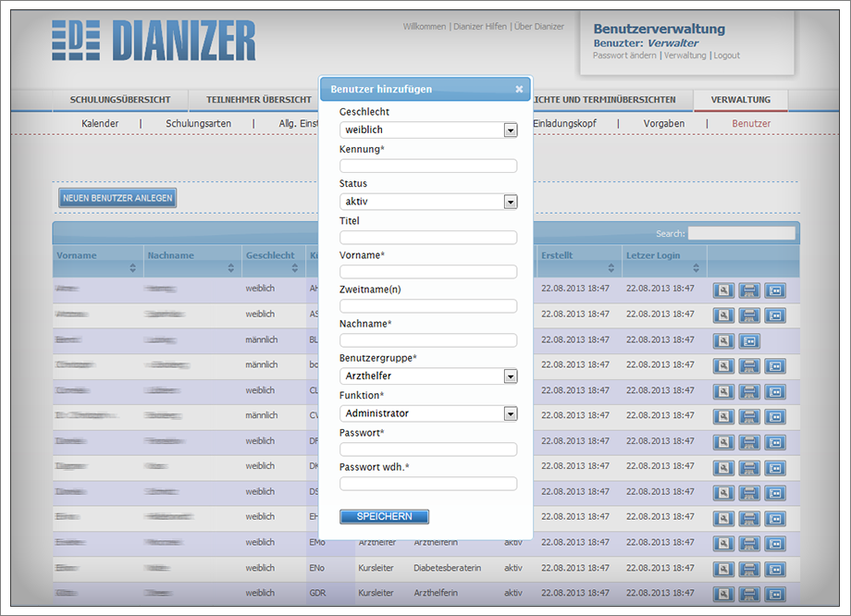The height and width of the screenshot is (616, 851).
Task: Sort table by Erstellt column arrows
Action: pos(611,267)
